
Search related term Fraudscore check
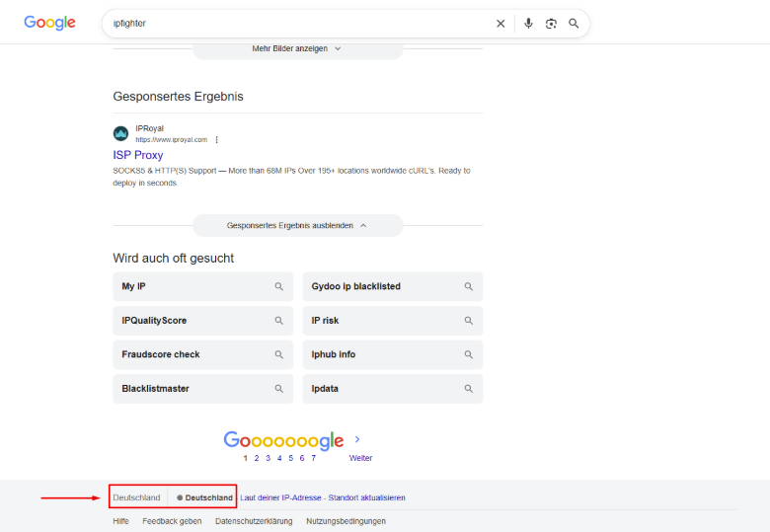click(x=202, y=354)
